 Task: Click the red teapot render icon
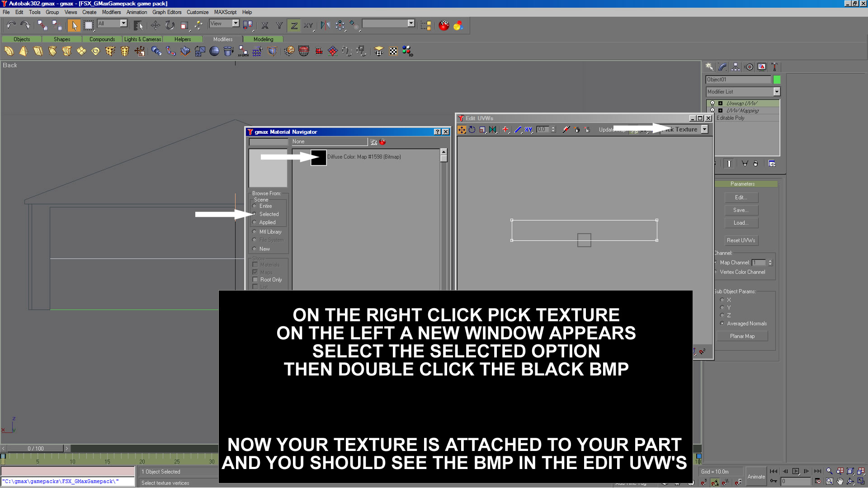444,25
